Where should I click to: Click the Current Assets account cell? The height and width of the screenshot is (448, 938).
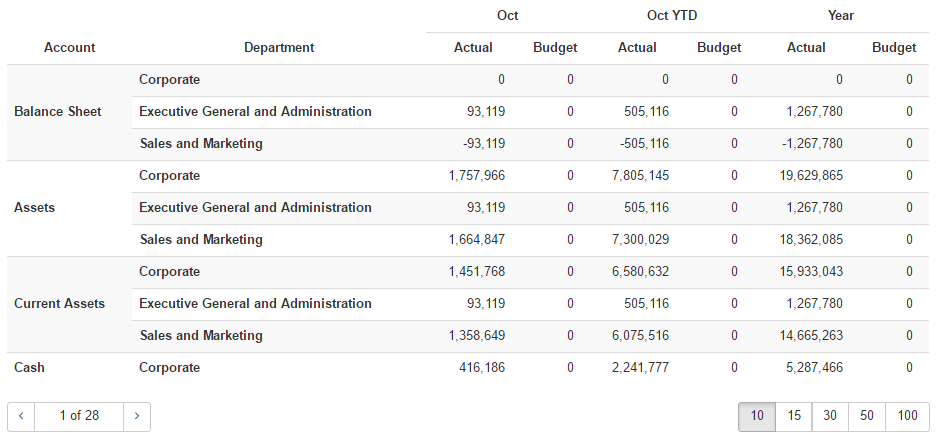(60, 304)
